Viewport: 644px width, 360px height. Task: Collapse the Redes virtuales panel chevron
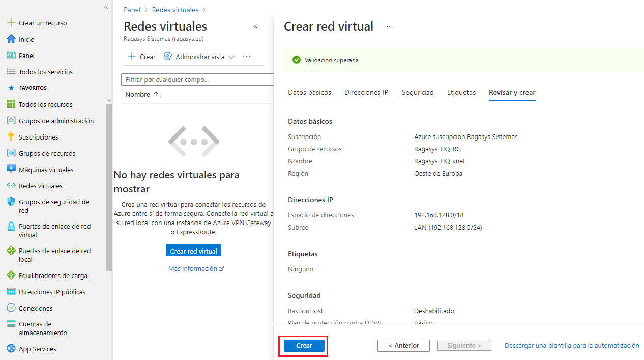(255, 26)
